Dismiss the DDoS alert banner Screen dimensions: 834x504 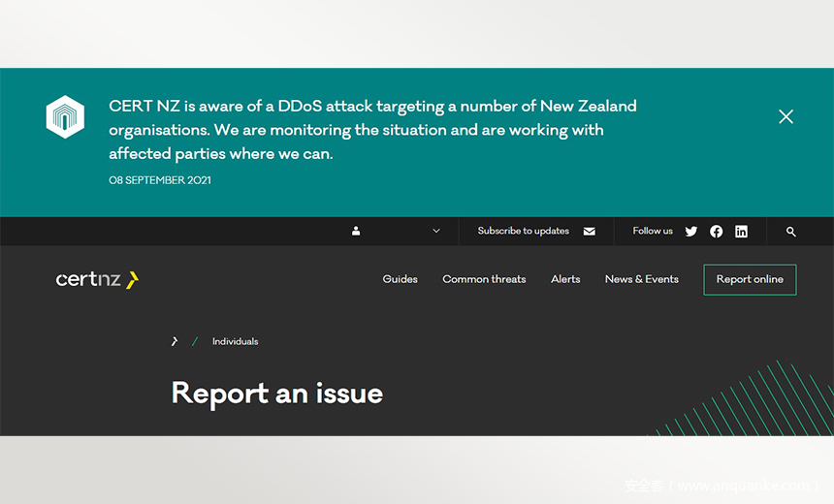(786, 117)
